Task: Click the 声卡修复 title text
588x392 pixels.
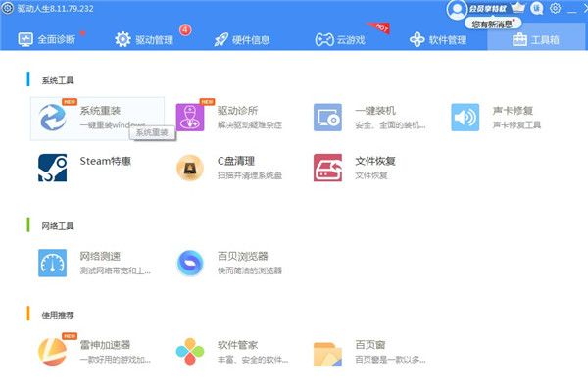Action: coord(513,111)
